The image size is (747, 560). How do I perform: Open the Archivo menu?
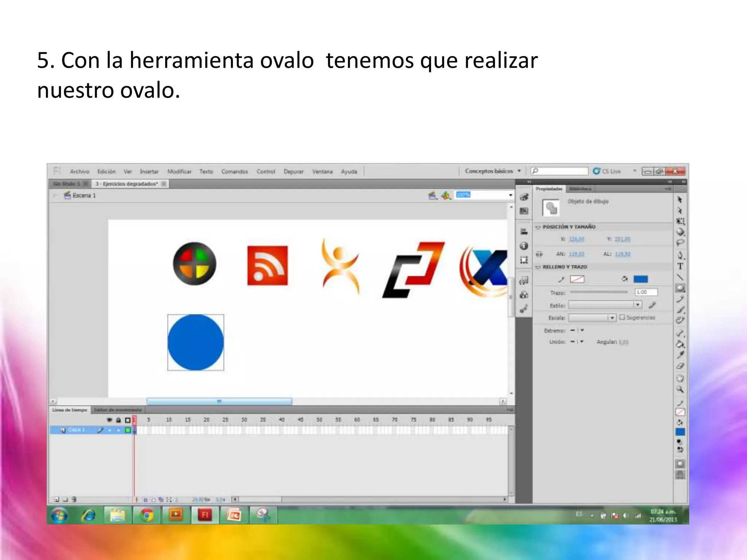[x=80, y=171]
